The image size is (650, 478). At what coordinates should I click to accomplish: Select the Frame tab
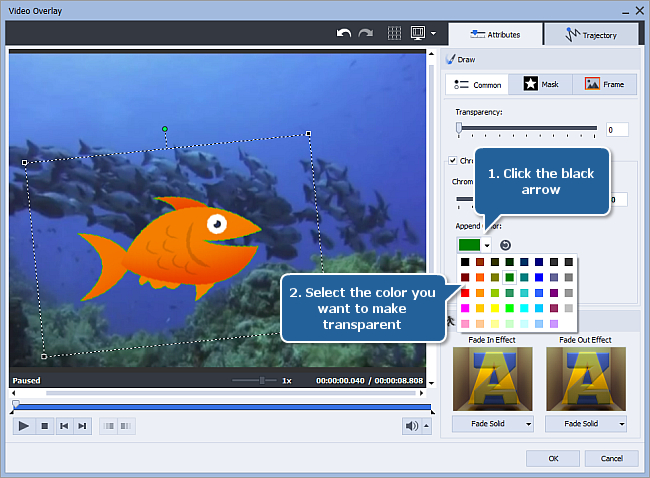(604, 85)
